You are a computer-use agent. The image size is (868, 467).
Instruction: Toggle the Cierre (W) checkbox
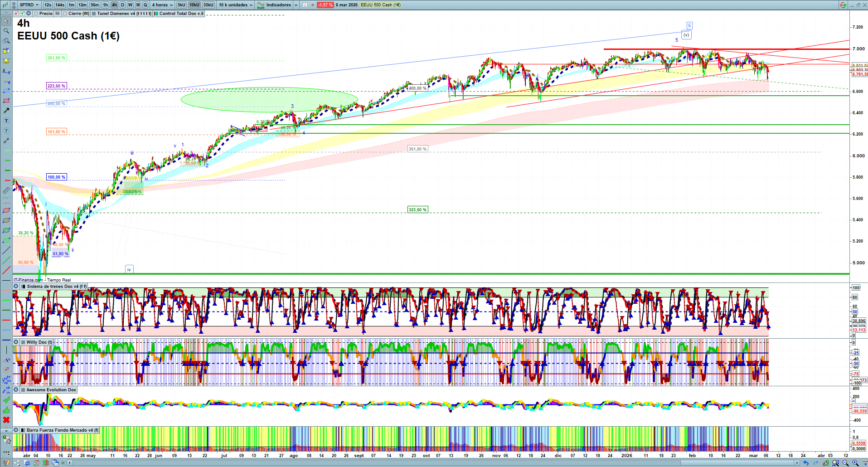pyautogui.click(x=65, y=14)
